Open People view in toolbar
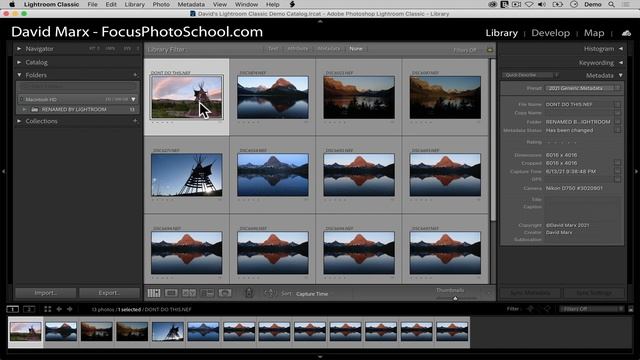640x360 pixels. 225,293
